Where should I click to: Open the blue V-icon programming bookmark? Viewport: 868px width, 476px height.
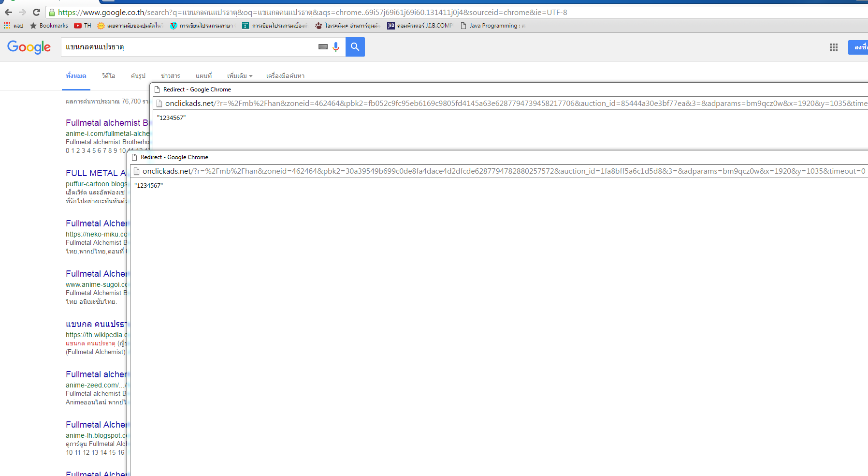[203, 26]
